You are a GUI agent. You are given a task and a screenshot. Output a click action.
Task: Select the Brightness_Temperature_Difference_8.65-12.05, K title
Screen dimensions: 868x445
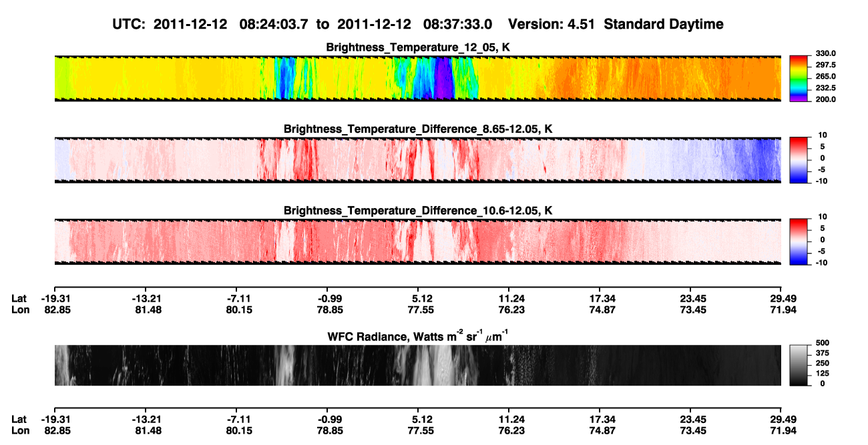pyautogui.click(x=418, y=129)
